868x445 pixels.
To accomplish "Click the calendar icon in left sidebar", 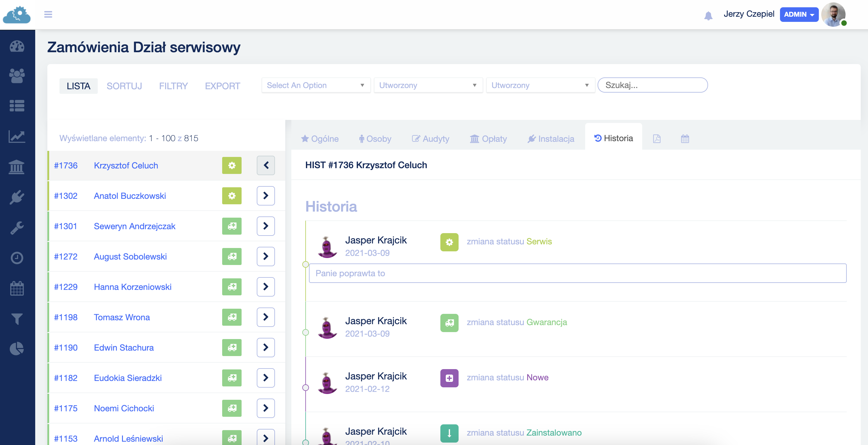I will [x=17, y=288].
